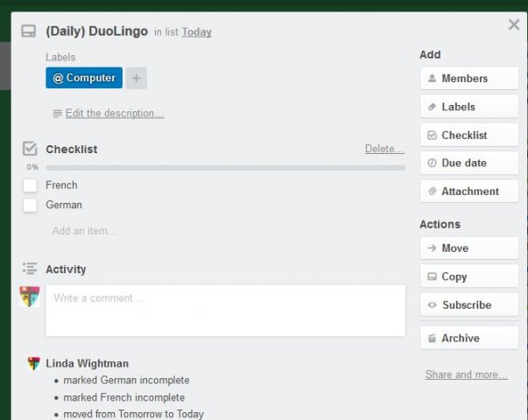The image size is (528, 420).
Task: Click the Checklist heading title
Action: pyautogui.click(x=72, y=149)
